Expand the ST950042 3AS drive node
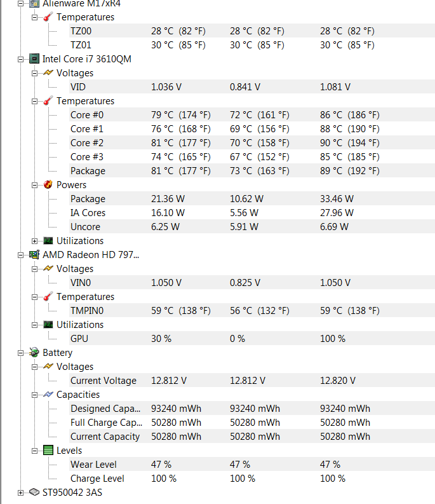This screenshot has height=504, width=435. pyautogui.click(x=20, y=493)
